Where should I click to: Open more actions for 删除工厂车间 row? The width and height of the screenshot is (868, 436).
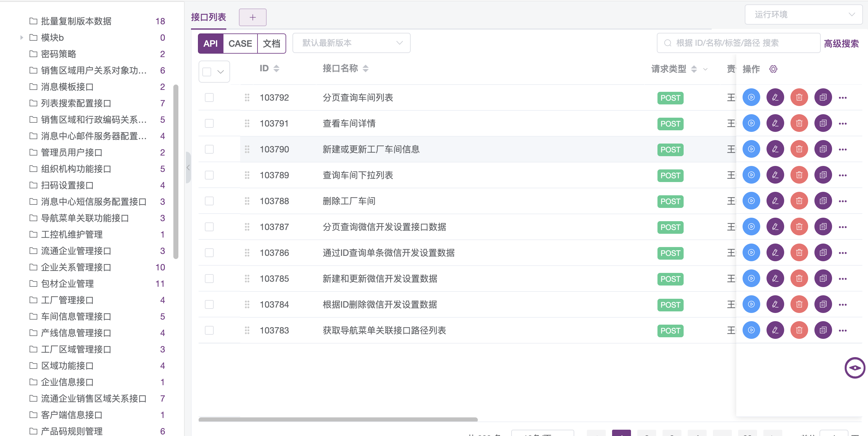pyautogui.click(x=843, y=201)
